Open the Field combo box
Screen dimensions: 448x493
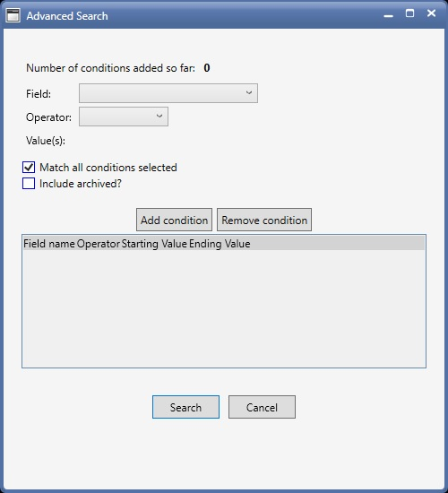(x=168, y=93)
